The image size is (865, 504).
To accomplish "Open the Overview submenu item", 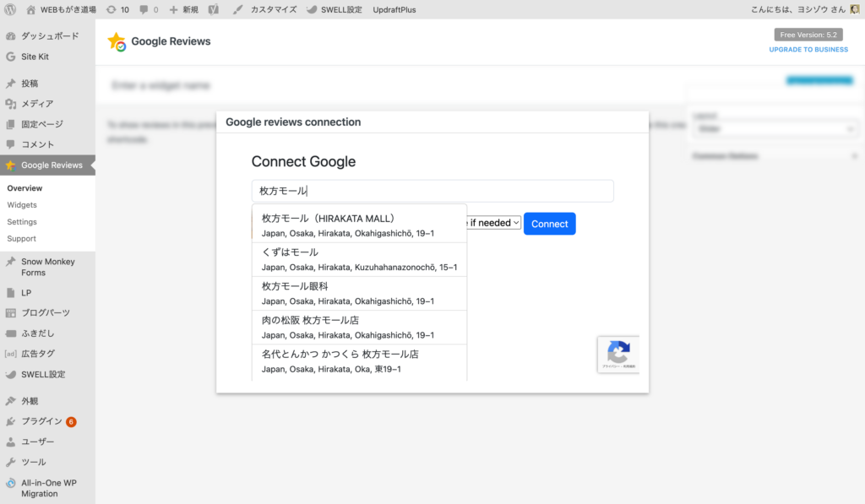I will (24, 188).
